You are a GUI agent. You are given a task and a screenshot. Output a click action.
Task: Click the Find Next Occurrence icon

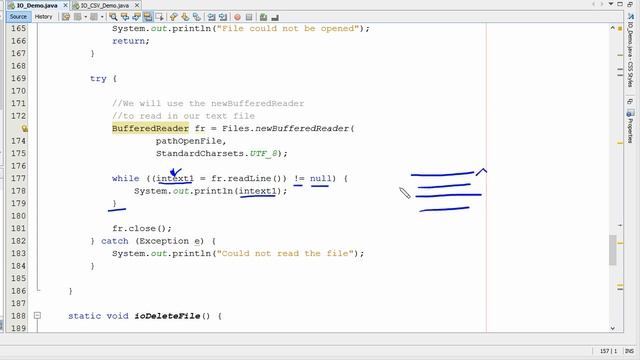136,17
